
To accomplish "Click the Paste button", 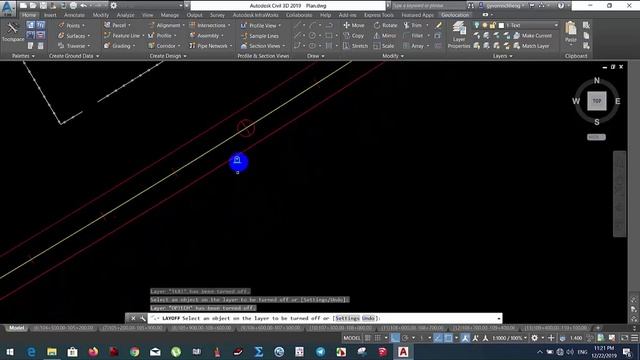I will 571,32.
